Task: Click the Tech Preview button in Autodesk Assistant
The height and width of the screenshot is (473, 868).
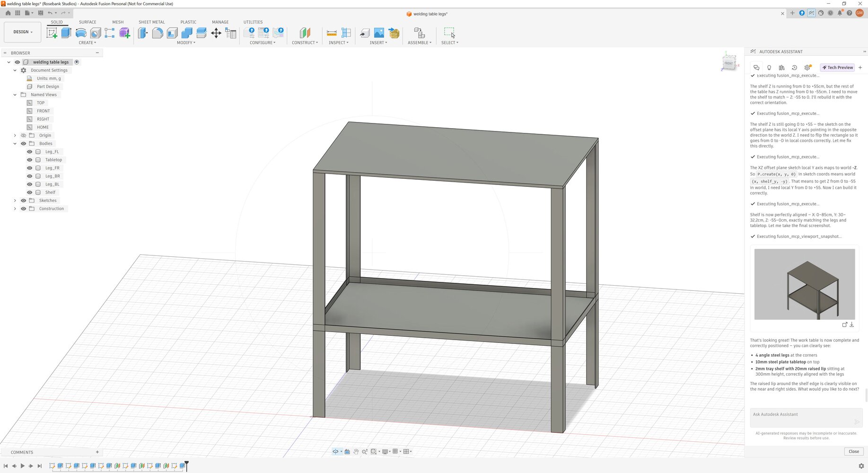Action: (x=837, y=67)
